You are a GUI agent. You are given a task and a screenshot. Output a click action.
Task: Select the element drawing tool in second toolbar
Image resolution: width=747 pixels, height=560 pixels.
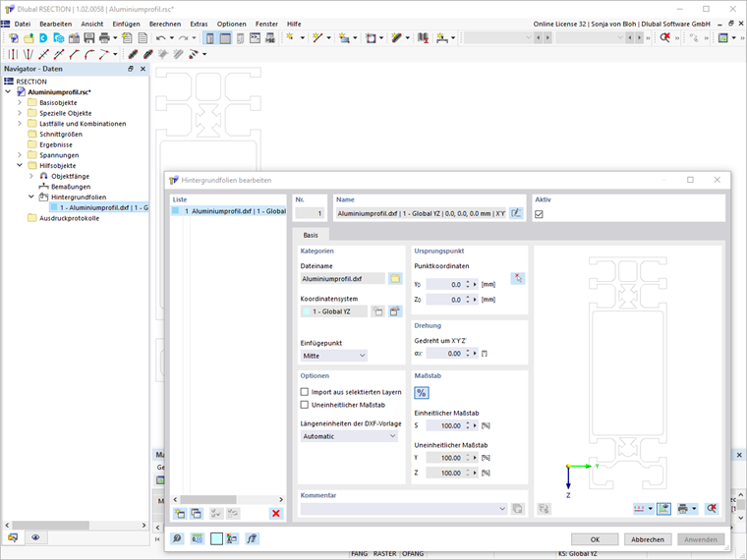133,54
